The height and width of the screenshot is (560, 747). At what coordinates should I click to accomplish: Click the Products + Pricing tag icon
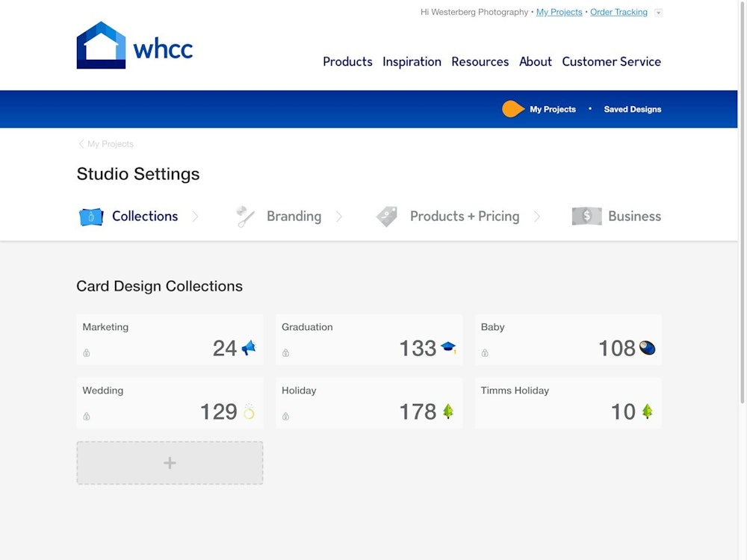click(x=386, y=217)
